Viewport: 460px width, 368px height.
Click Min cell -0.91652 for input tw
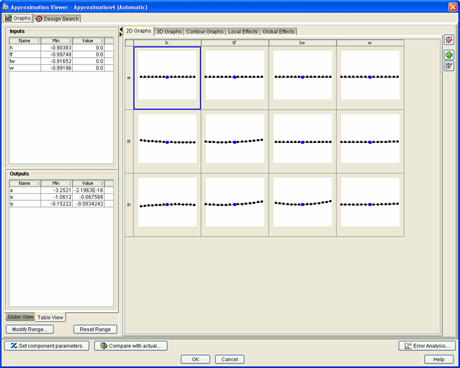tap(56, 61)
